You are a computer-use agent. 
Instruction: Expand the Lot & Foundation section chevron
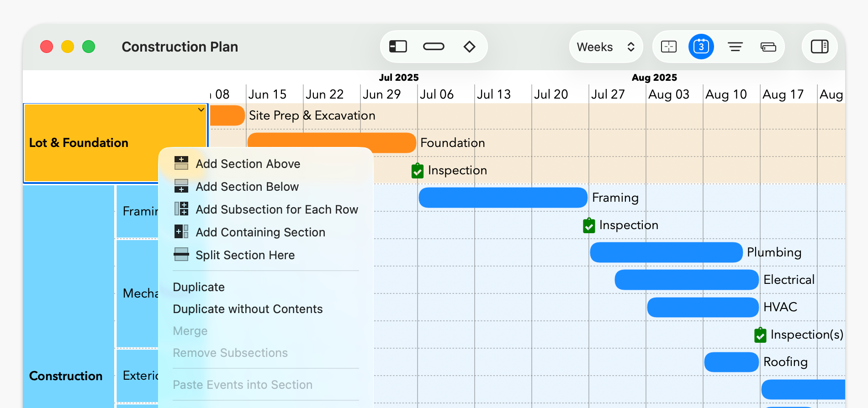point(201,110)
